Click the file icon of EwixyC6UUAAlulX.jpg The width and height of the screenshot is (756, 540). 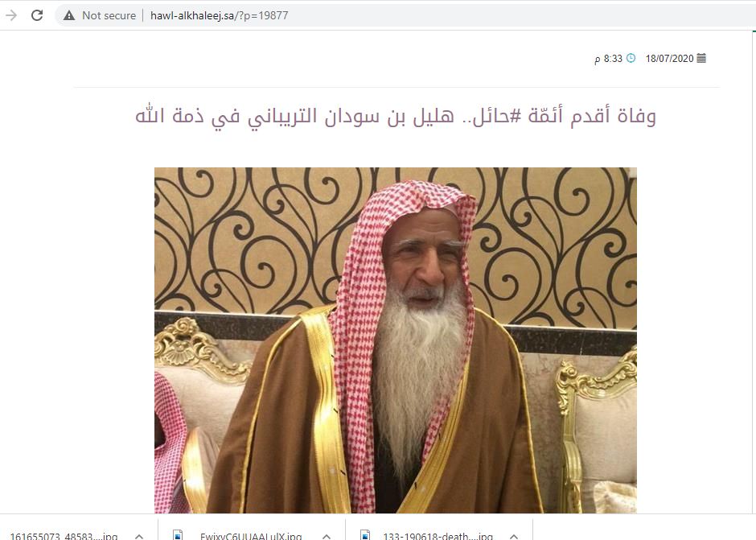click(178, 535)
